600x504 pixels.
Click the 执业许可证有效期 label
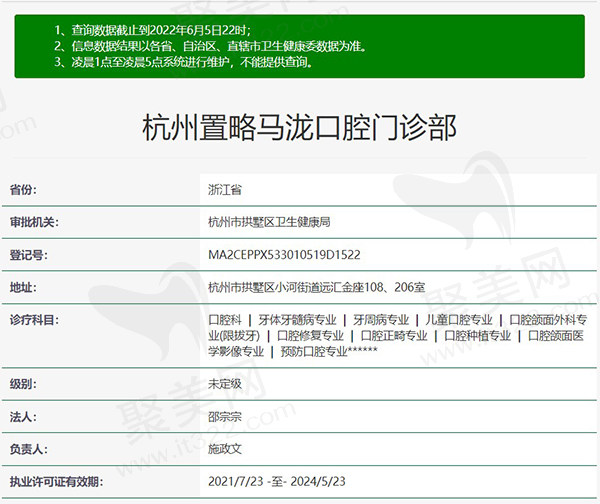[x=57, y=481]
